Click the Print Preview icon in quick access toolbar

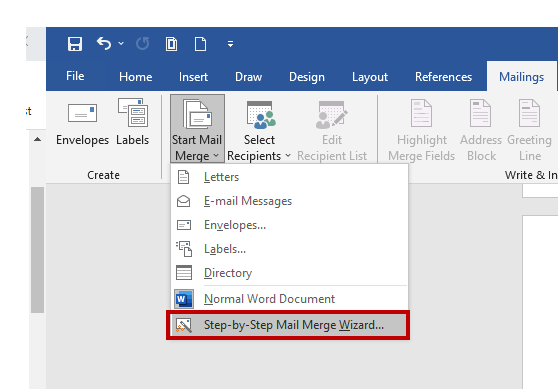(x=171, y=44)
